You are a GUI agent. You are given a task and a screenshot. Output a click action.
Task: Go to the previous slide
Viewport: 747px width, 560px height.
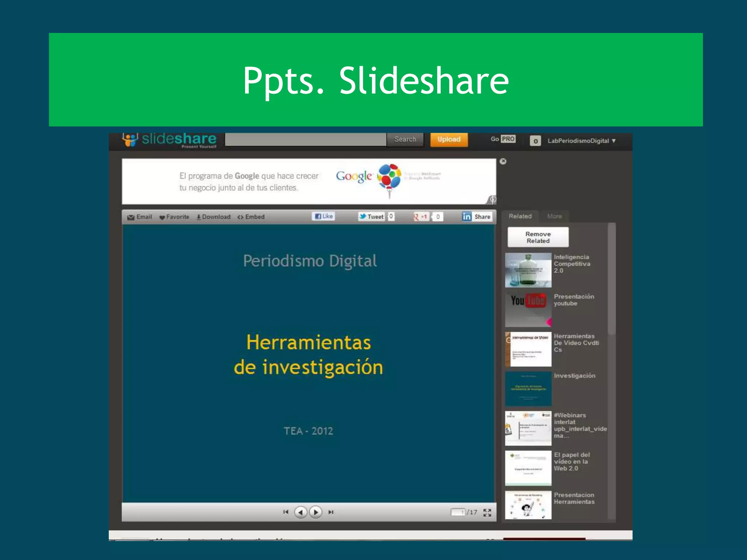click(301, 512)
